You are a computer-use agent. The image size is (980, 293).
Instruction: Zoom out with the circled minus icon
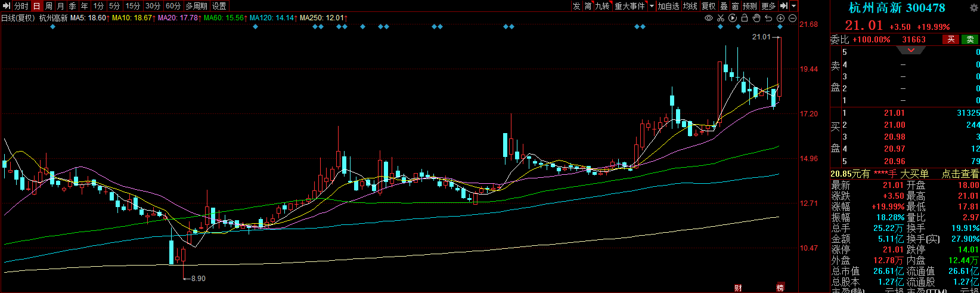click(x=792, y=18)
